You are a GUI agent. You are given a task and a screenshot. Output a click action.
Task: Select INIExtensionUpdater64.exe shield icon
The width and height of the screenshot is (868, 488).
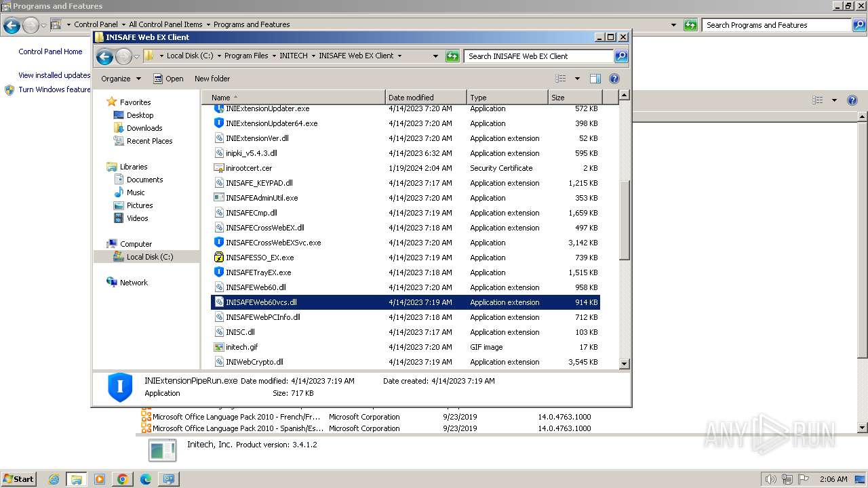coord(218,123)
